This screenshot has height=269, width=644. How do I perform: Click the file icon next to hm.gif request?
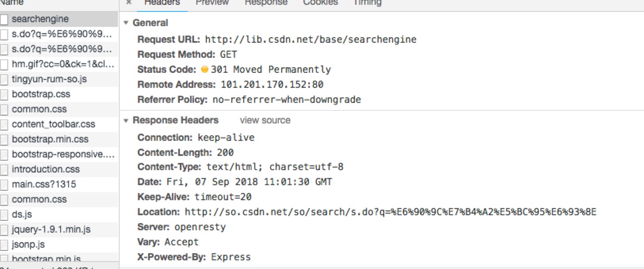point(4,64)
